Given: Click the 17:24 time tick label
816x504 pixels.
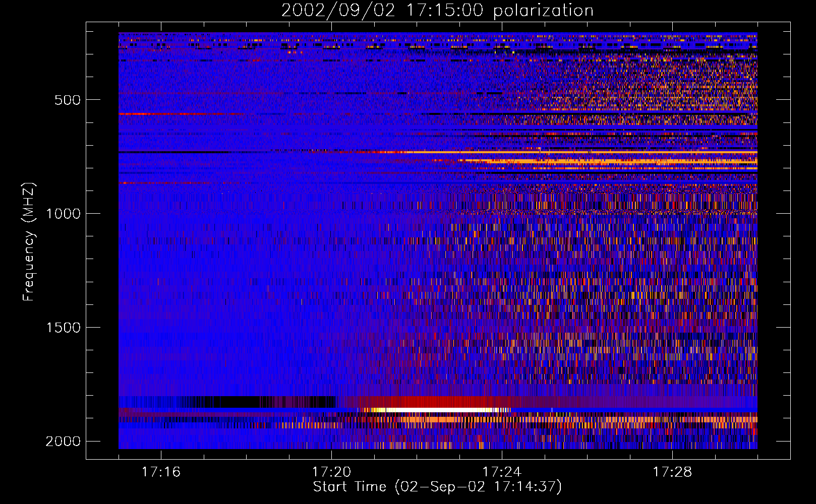Looking at the screenshot, I should (502, 472).
